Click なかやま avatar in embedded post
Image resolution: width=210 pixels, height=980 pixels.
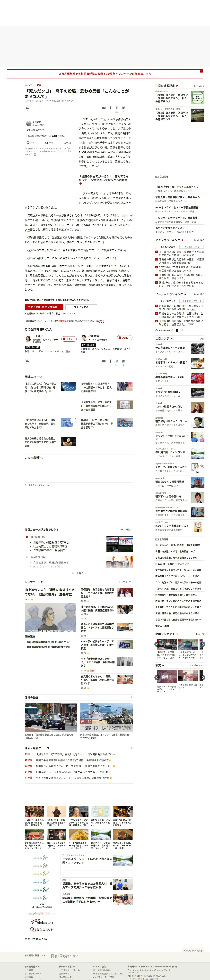coord(29,124)
